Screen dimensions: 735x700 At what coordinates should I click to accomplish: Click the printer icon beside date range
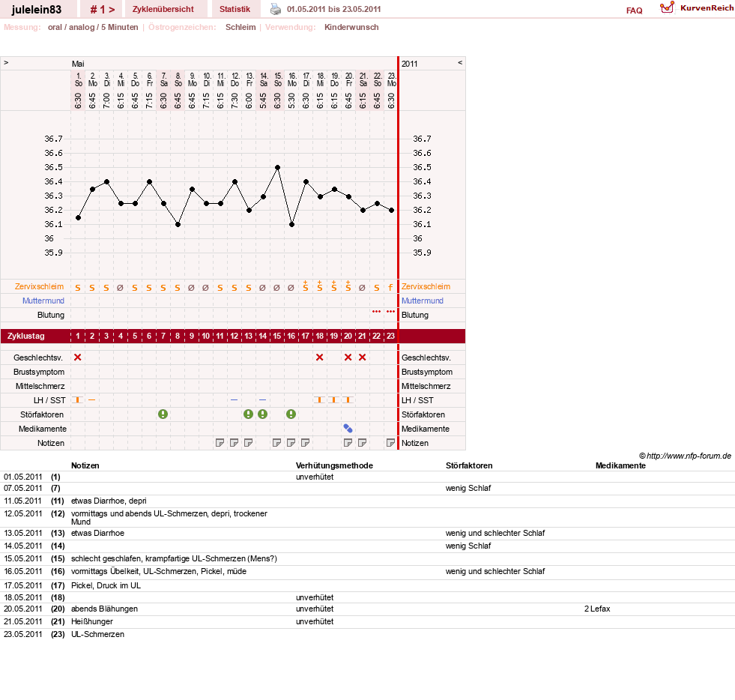coord(276,9)
